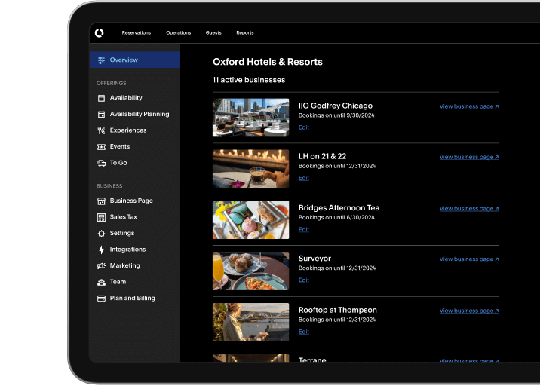Click the Business Page storefront icon
Viewport: 540px width, 392px height.
click(x=101, y=201)
